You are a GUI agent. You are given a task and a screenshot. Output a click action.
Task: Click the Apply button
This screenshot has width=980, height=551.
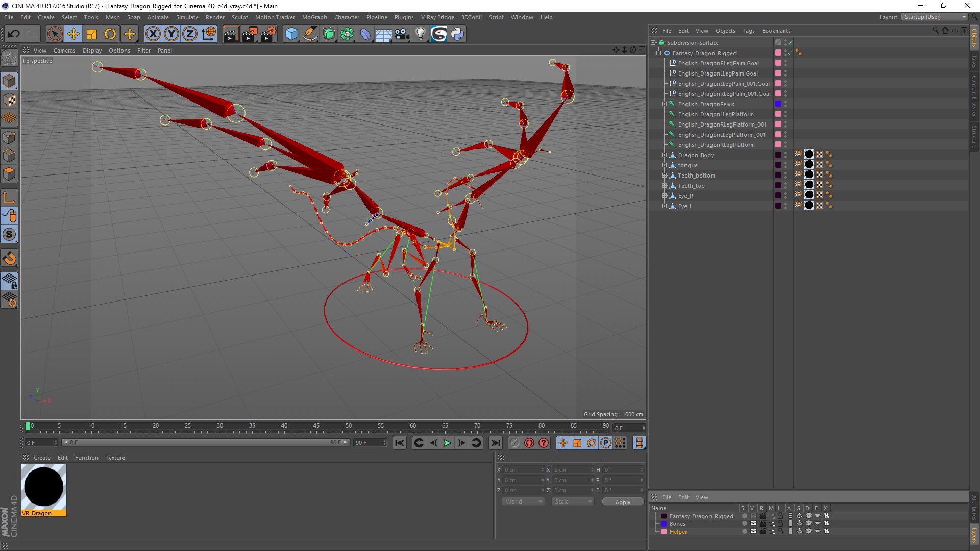[623, 502]
